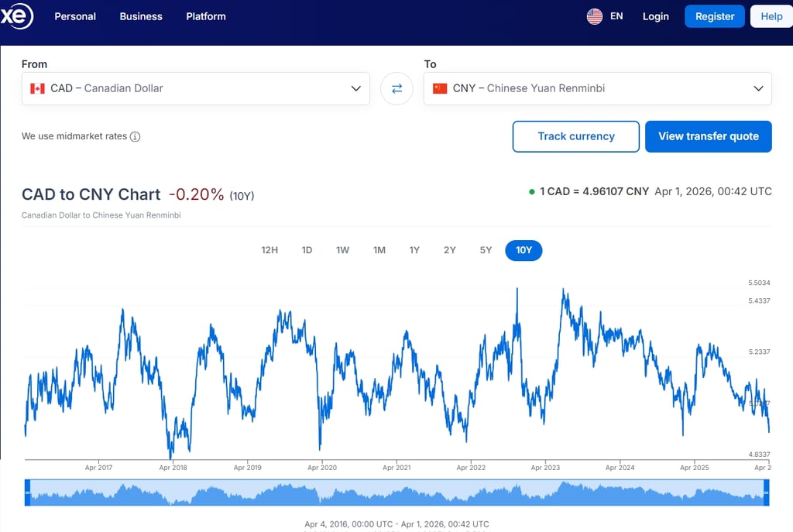Click the Apr 2017 axis label
This screenshot has width=793, height=532.
[x=98, y=468]
